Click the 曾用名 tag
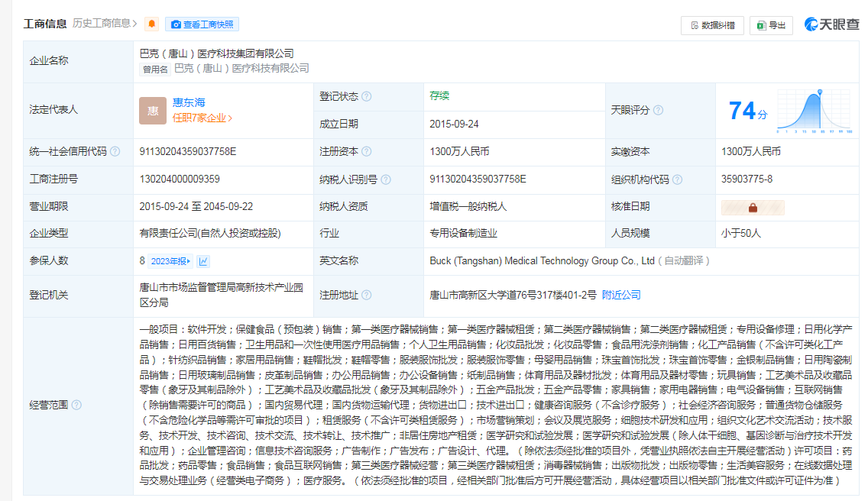Viewport: 868px width, 501px height. [x=155, y=69]
